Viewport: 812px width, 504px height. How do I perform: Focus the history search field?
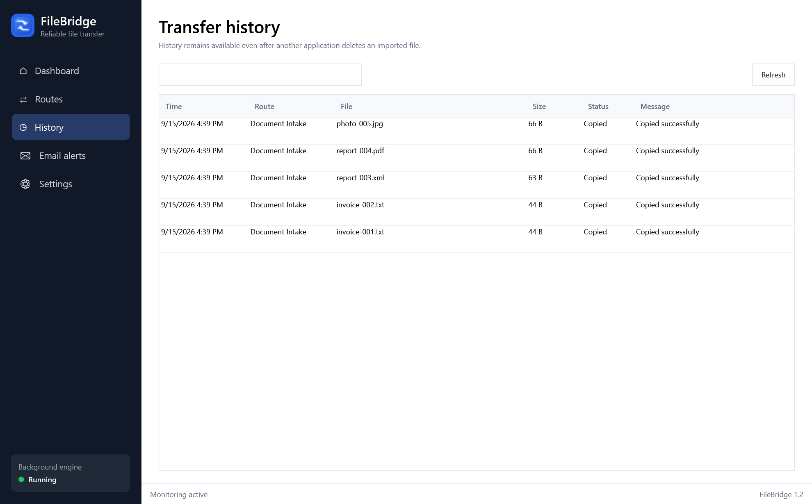click(260, 75)
